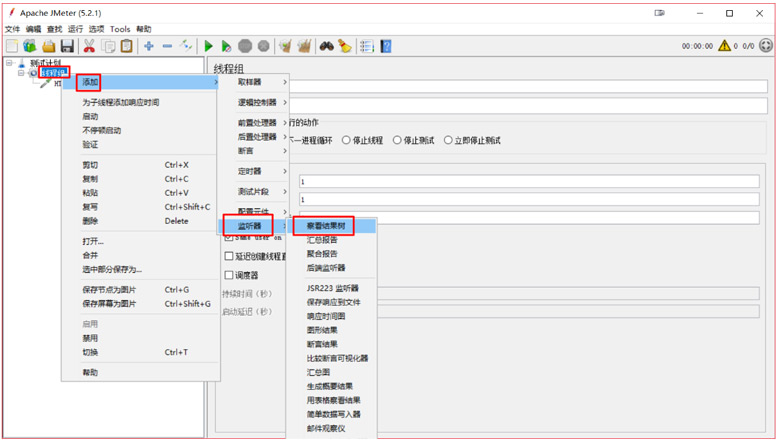The height and width of the screenshot is (442, 780).
Task: Click the blue plus Expand All icon
Action: point(148,46)
